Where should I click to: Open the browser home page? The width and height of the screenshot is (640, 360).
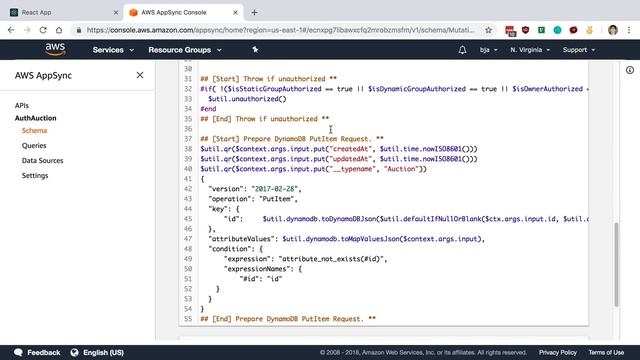pos(59,30)
